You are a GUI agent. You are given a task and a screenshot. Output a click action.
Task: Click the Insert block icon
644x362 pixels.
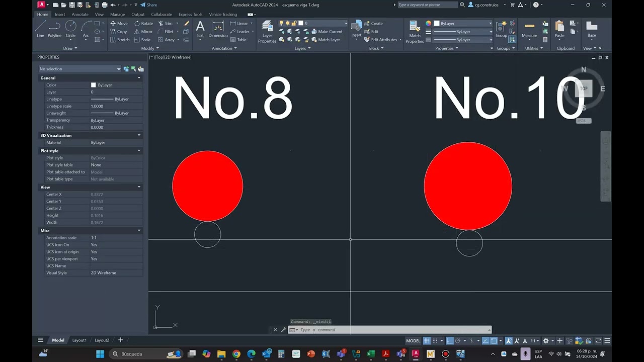[356, 29]
